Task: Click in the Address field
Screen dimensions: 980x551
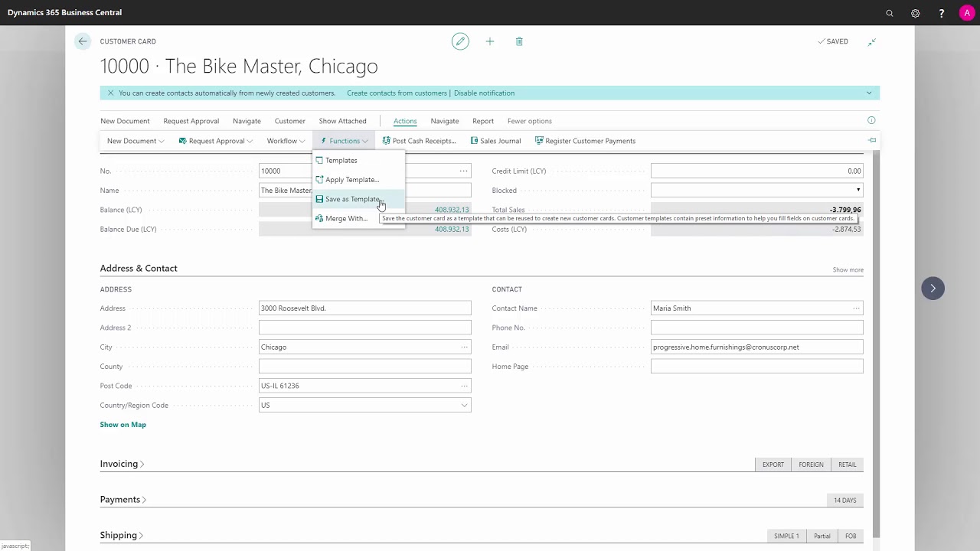Action: [364, 308]
